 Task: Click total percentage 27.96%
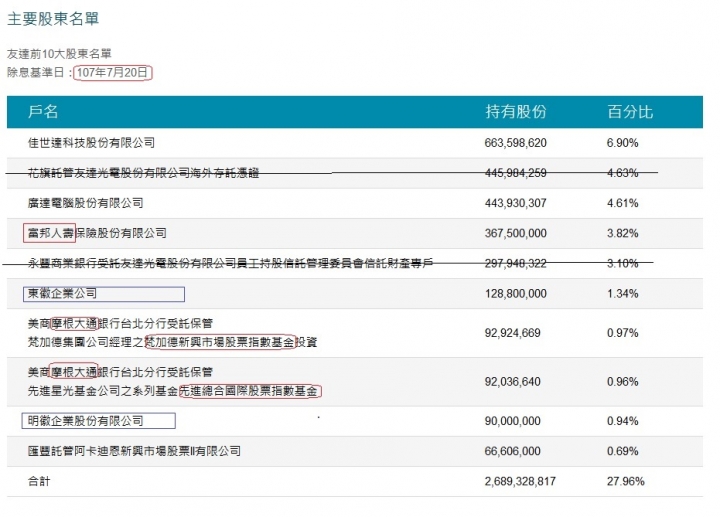point(626,481)
